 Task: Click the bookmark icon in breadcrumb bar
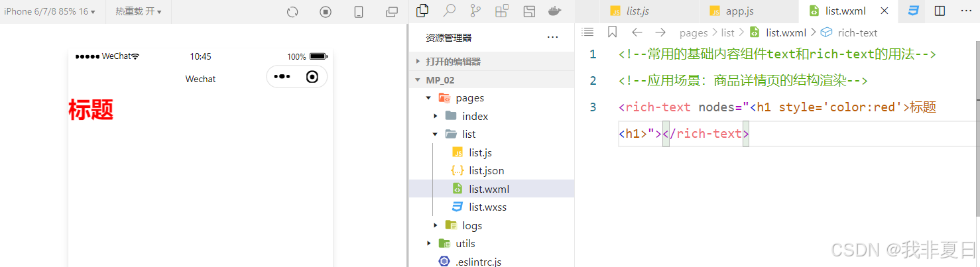612,32
